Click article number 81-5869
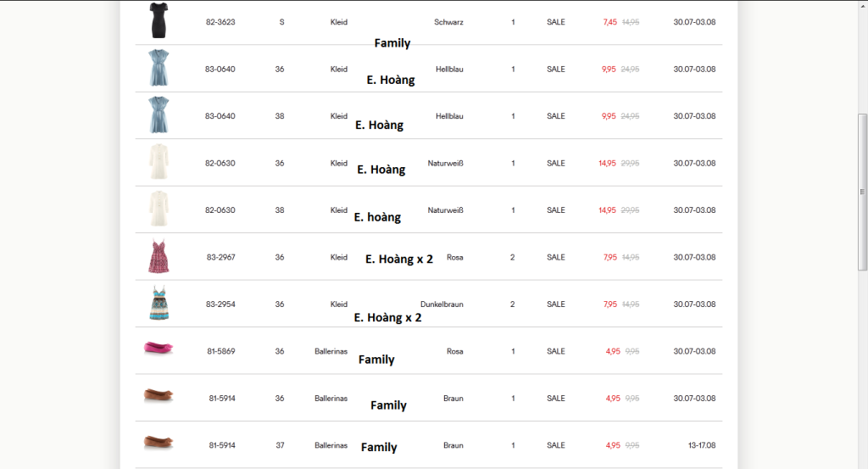This screenshot has height=469, width=868. click(x=222, y=351)
